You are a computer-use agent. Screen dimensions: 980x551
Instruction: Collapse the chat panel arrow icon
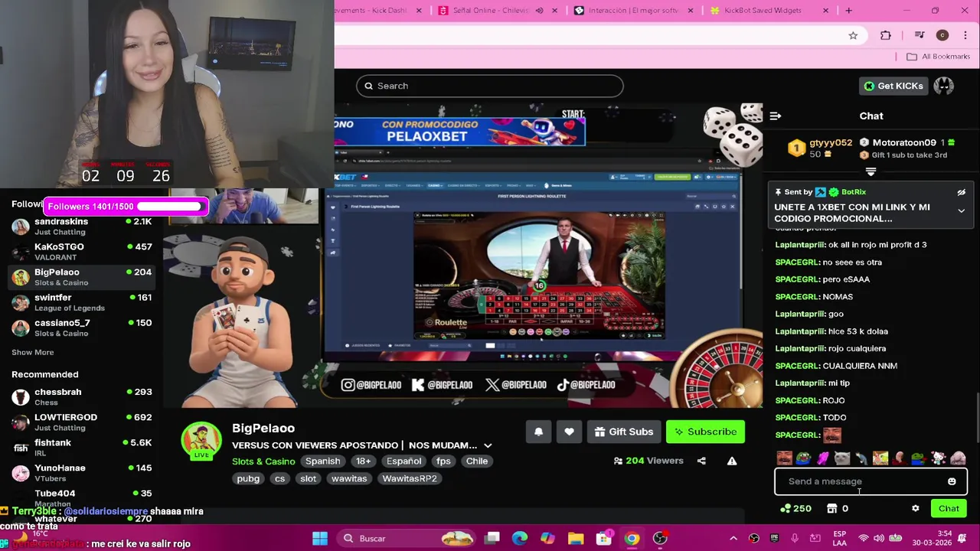coord(776,116)
